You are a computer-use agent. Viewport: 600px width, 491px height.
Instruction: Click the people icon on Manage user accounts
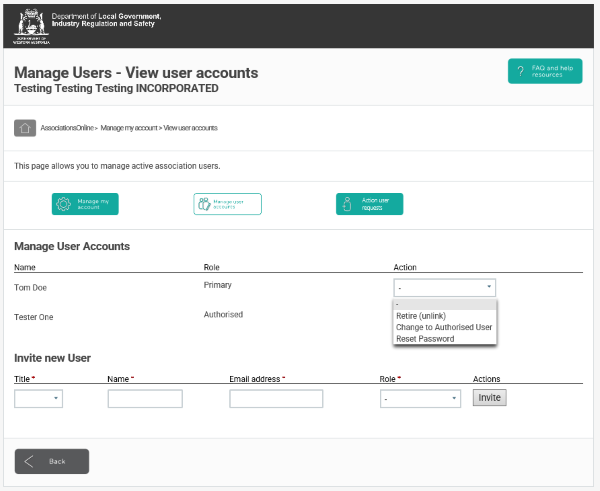pyautogui.click(x=204, y=204)
